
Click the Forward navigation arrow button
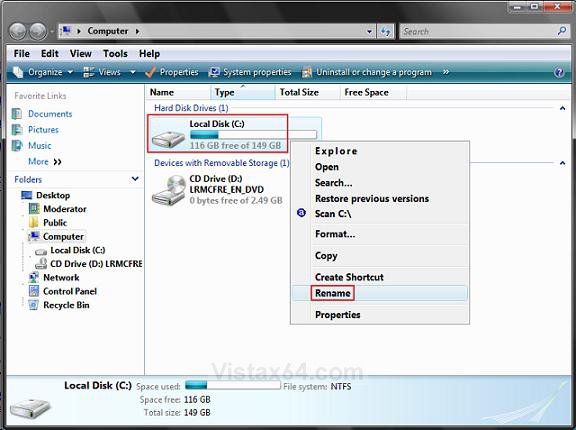[x=38, y=32]
